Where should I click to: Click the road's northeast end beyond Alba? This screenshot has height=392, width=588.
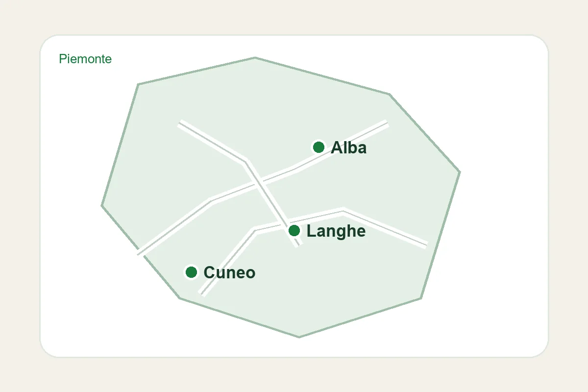387,122
